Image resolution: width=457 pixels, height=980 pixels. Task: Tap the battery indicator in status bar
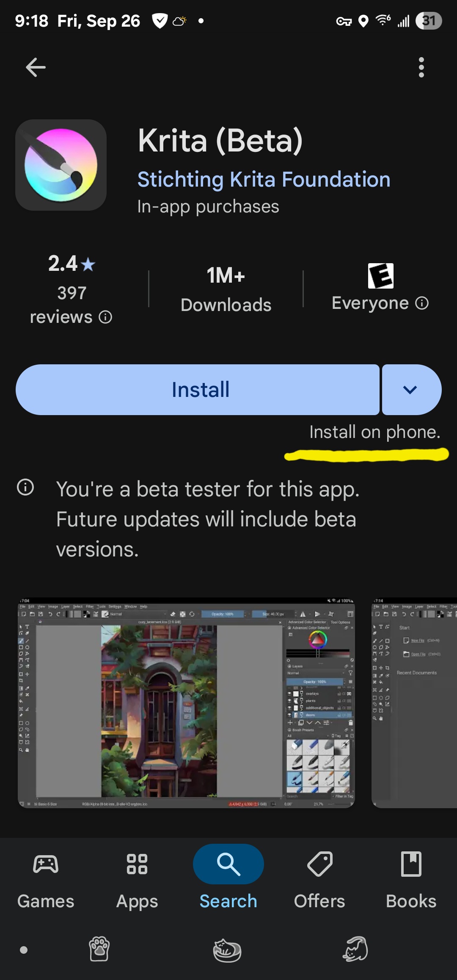[x=429, y=21]
